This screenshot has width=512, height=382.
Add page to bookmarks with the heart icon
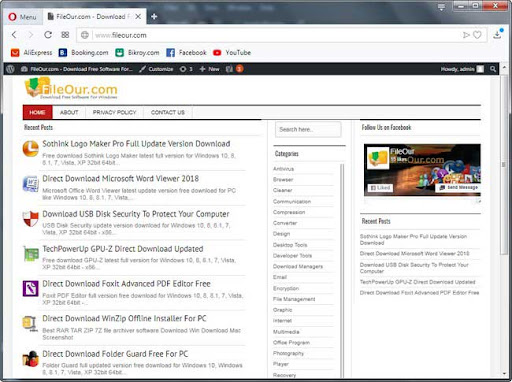477,35
